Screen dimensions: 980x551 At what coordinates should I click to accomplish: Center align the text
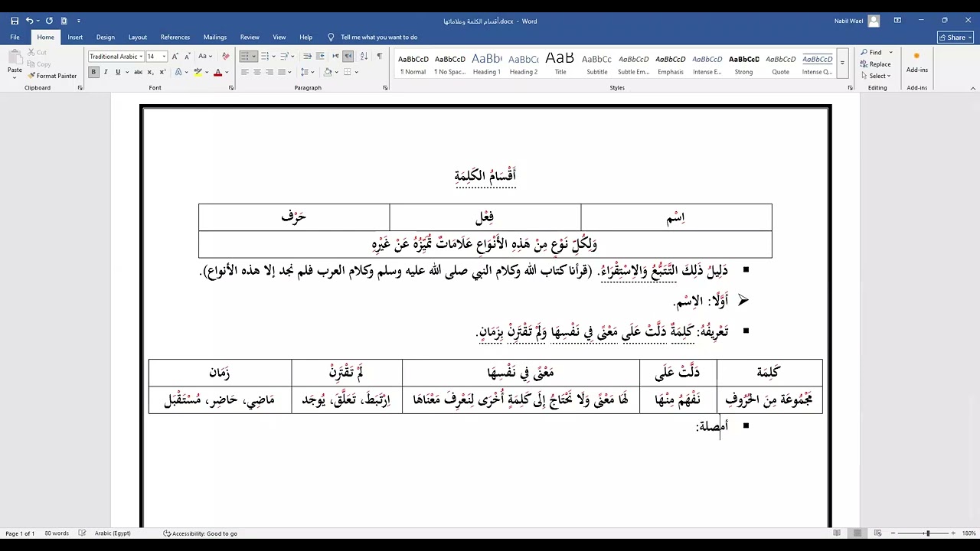pyautogui.click(x=257, y=72)
